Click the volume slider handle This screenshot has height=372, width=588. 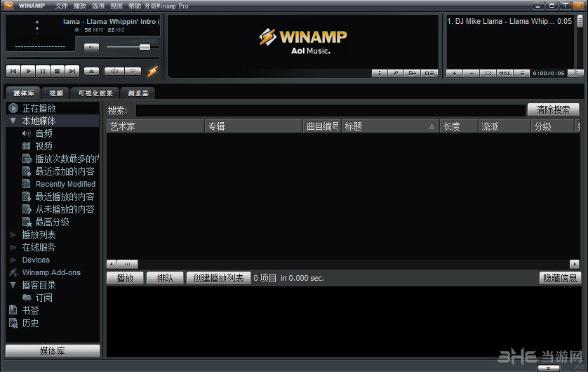145,47
